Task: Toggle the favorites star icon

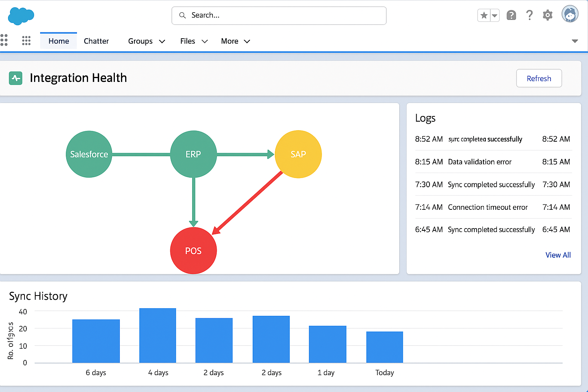Action: pos(483,15)
